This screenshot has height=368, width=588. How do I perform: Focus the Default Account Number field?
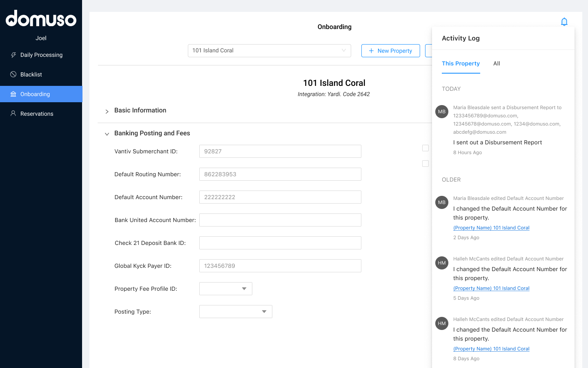pyautogui.click(x=280, y=197)
